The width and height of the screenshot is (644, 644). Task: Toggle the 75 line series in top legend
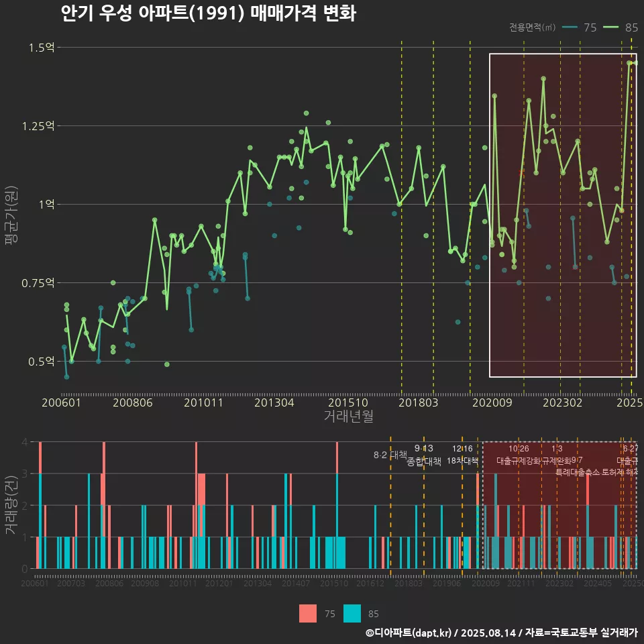(579, 28)
